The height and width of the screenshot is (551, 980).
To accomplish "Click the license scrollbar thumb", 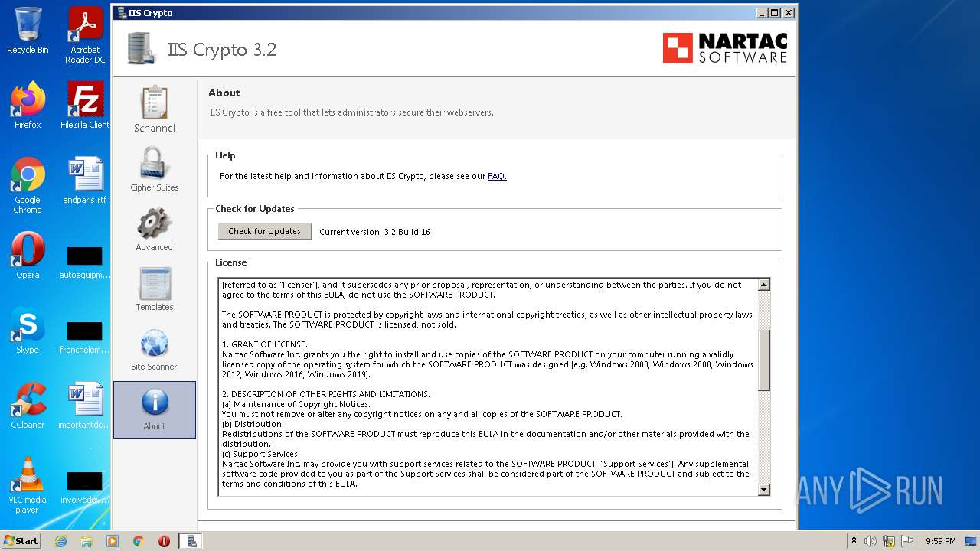I will (x=763, y=361).
